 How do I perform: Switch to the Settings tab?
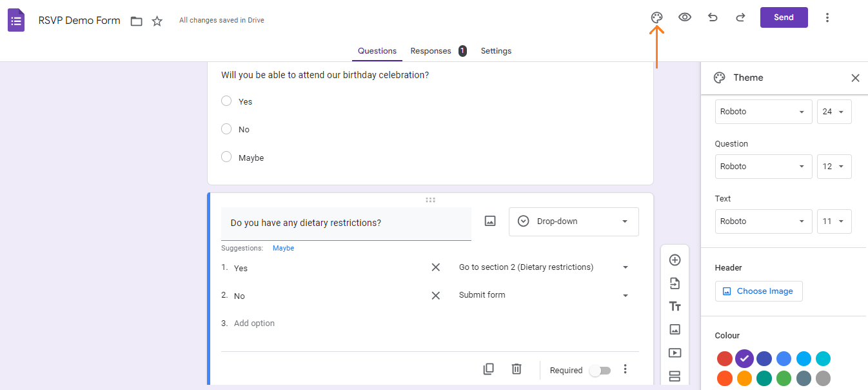coord(496,50)
